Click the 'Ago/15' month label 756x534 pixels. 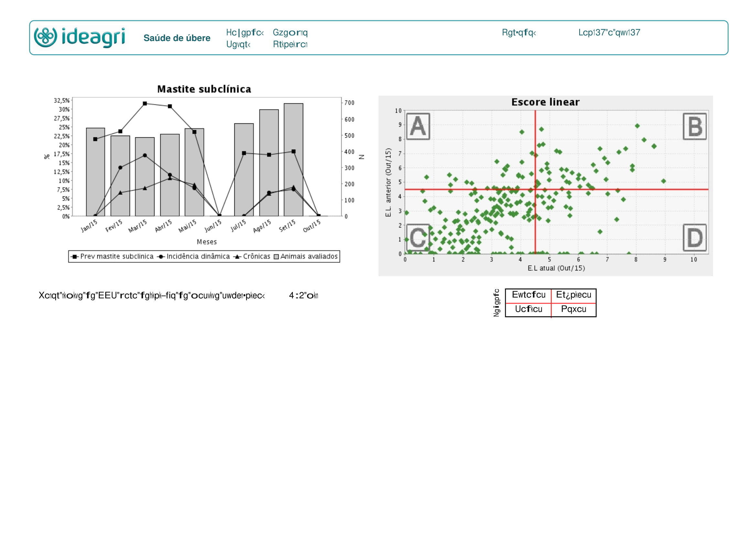pyautogui.click(x=262, y=226)
